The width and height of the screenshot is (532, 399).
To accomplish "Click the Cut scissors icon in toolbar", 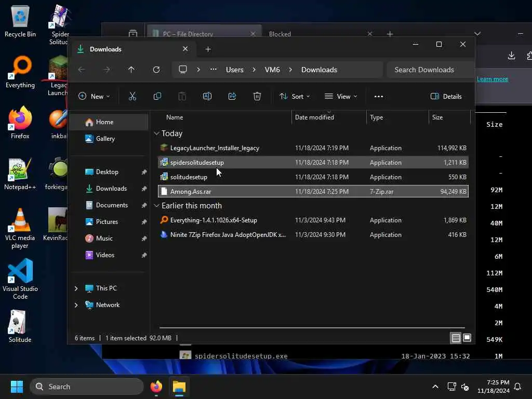I will tap(132, 96).
